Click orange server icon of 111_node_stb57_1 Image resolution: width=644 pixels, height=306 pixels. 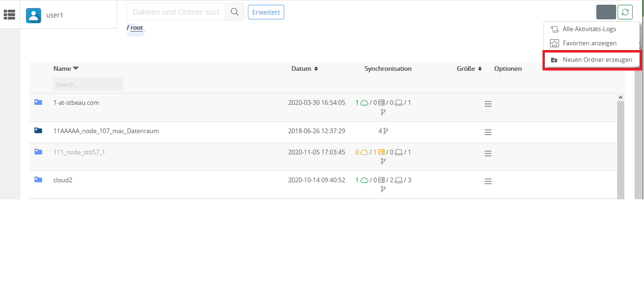381,152
